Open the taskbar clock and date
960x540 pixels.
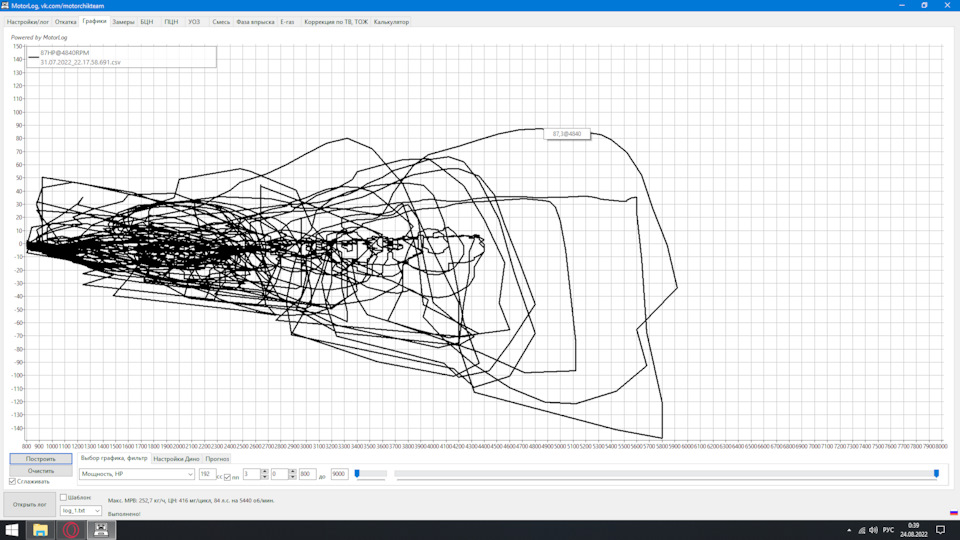pyautogui.click(x=913, y=530)
